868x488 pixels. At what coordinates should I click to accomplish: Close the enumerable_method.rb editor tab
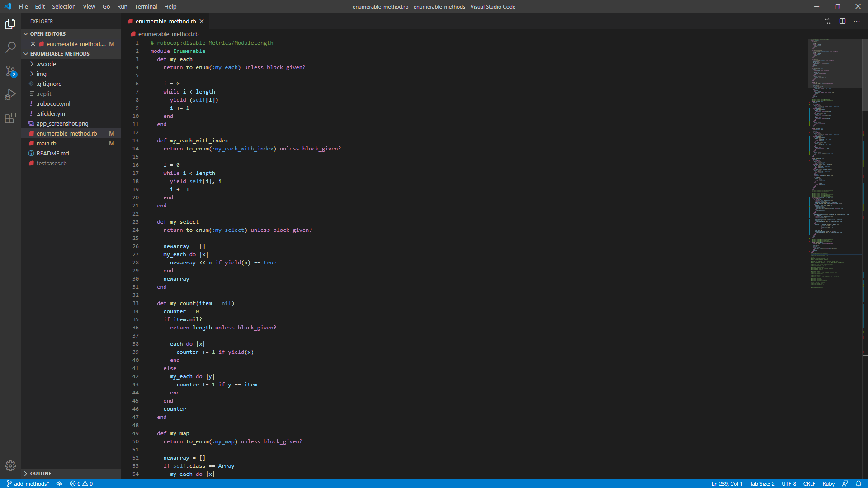202,21
